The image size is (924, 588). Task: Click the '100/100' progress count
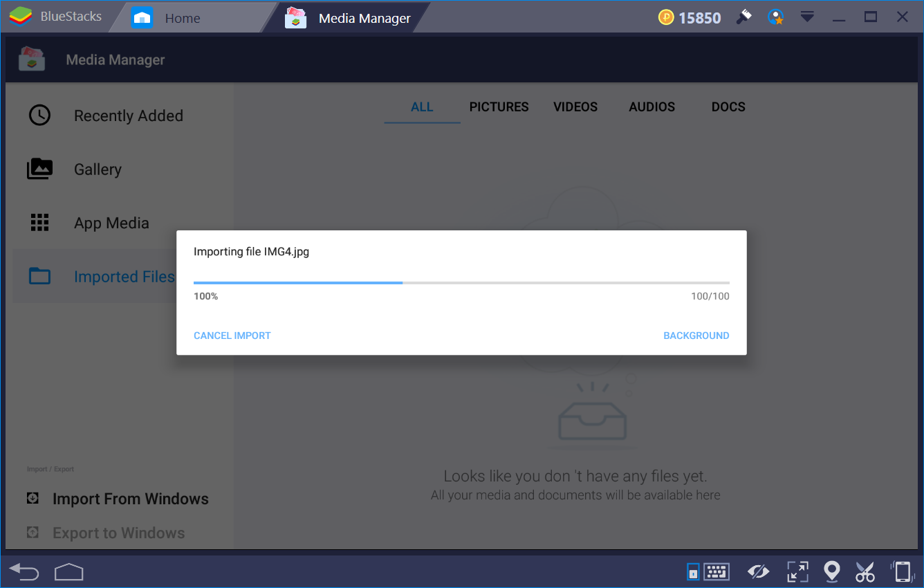click(x=710, y=296)
